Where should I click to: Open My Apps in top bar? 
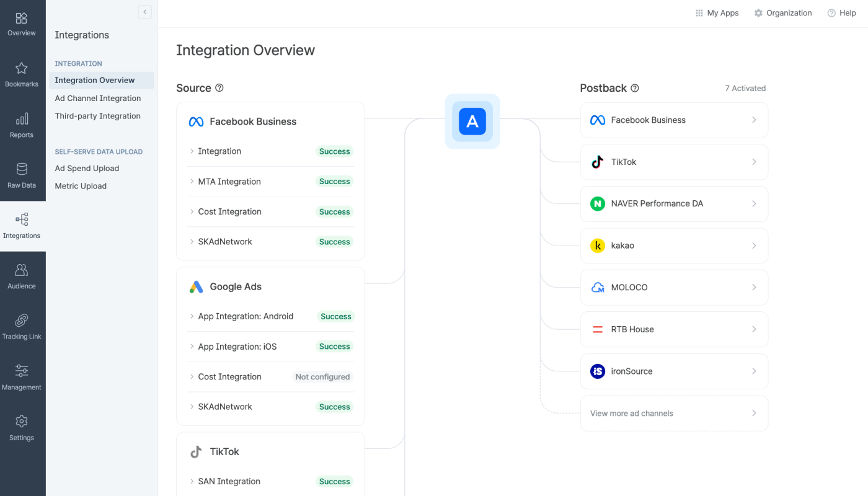click(717, 13)
